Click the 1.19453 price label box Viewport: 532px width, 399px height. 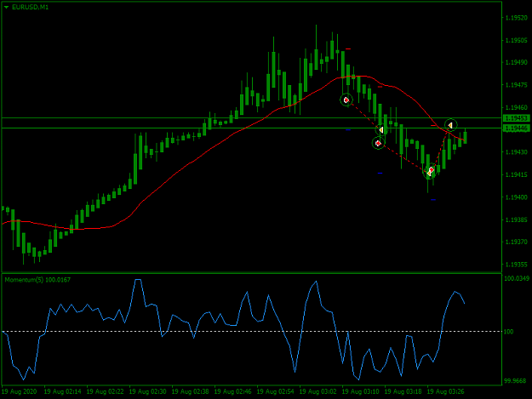[x=517, y=118]
